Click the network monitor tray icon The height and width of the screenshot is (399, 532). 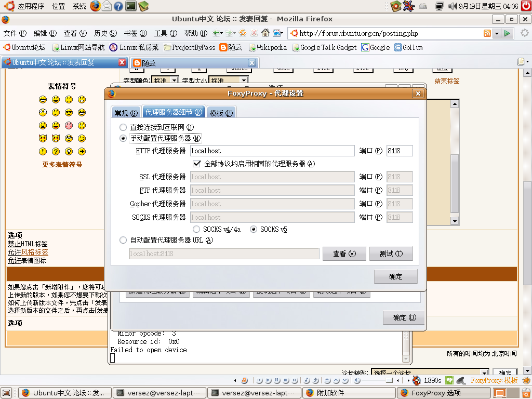coord(440,6)
